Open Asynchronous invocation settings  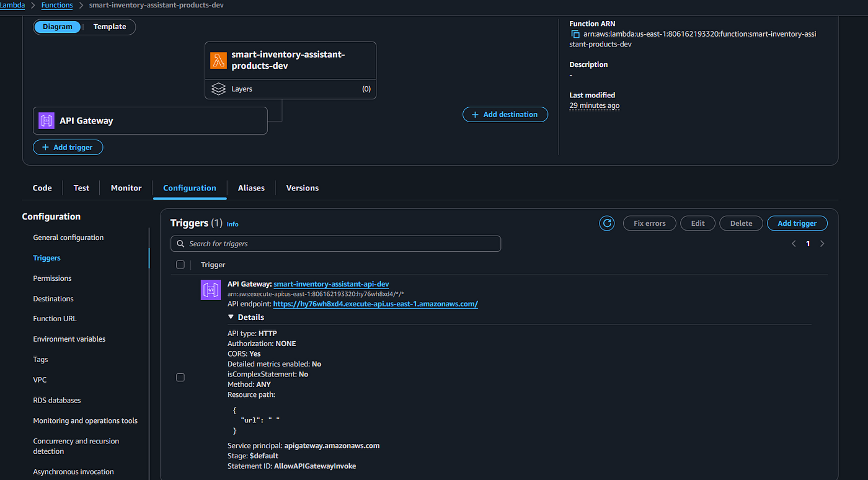pos(73,471)
